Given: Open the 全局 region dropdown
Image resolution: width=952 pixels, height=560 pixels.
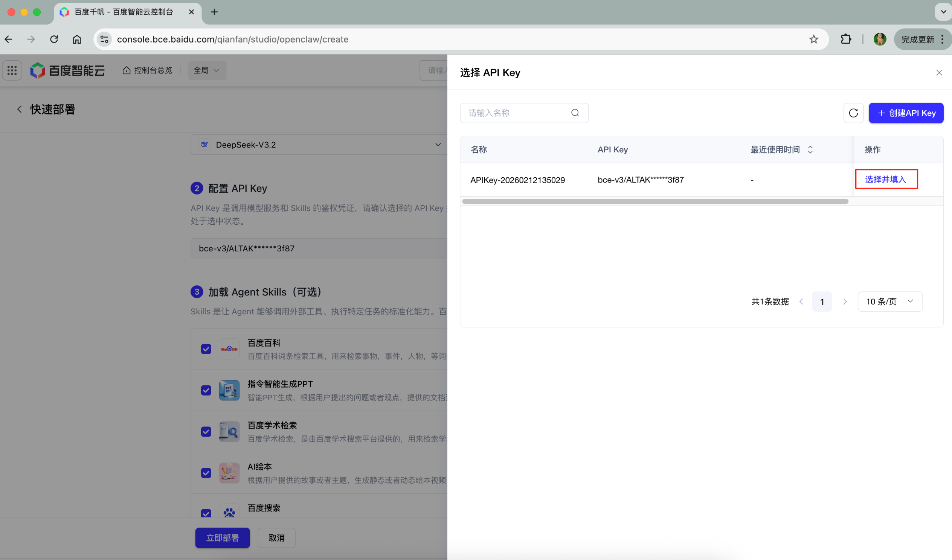Looking at the screenshot, I should [207, 70].
